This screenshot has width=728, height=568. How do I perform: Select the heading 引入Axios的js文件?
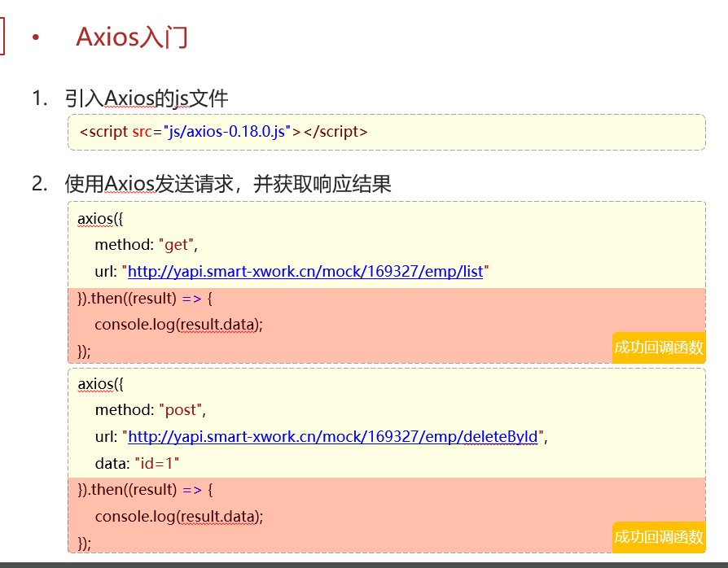(147, 98)
